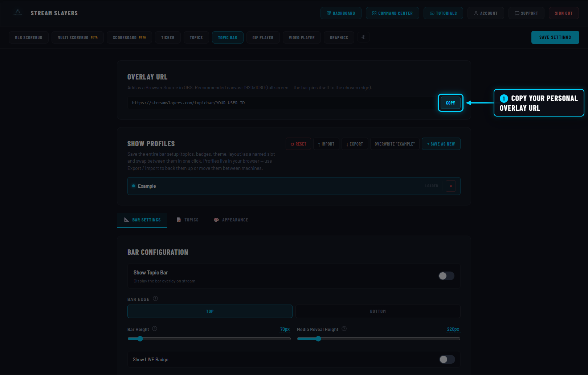Switch to the Appearance sub-tab
Screen dimensions: 588x375
(231, 220)
